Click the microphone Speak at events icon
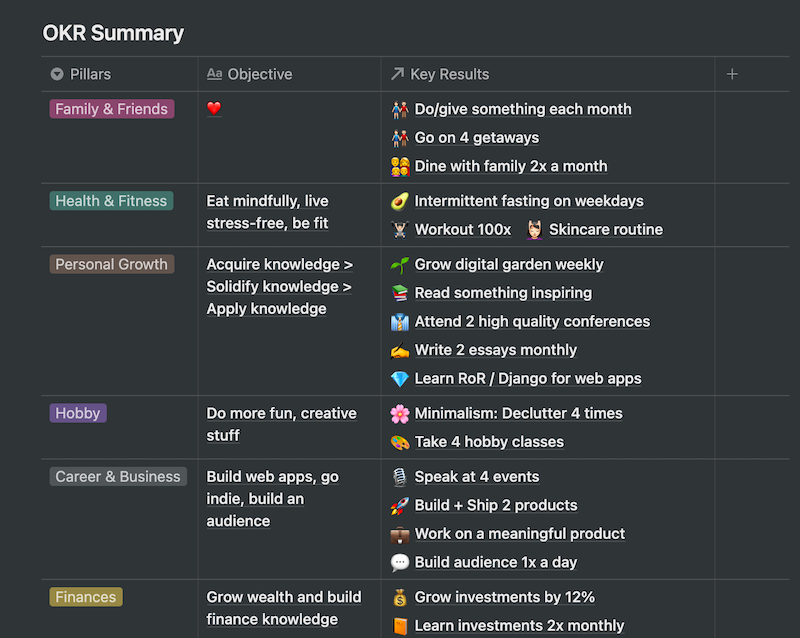 point(399,477)
